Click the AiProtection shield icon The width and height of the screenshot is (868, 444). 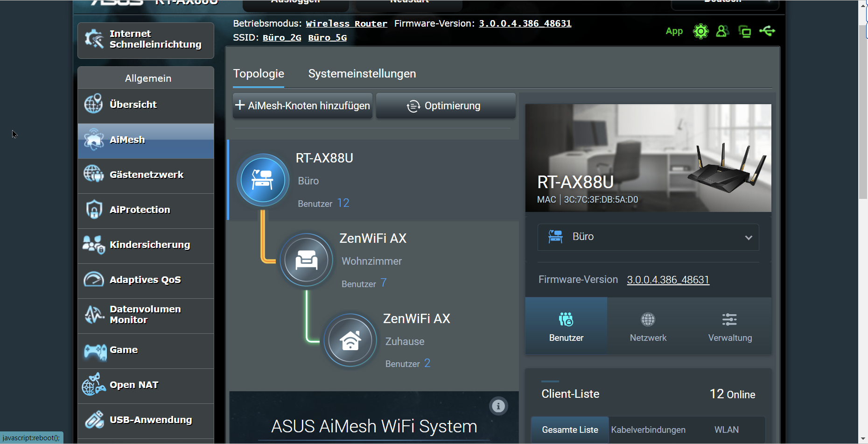click(x=94, y=209)
